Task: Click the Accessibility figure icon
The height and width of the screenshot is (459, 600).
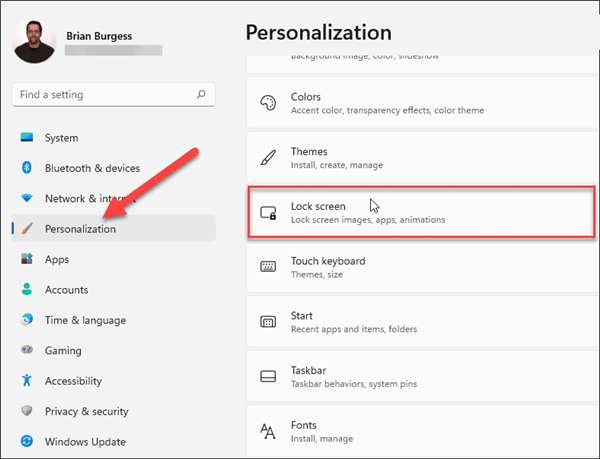Action: pyautogui.click(x=27, y=381)
